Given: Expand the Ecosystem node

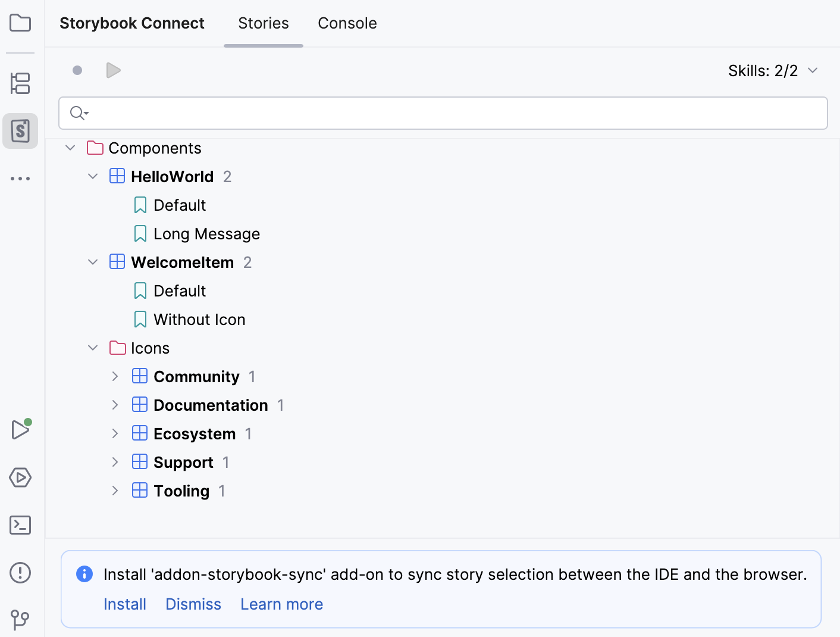Looking at the screenshot, I should (x=115, y=433).
